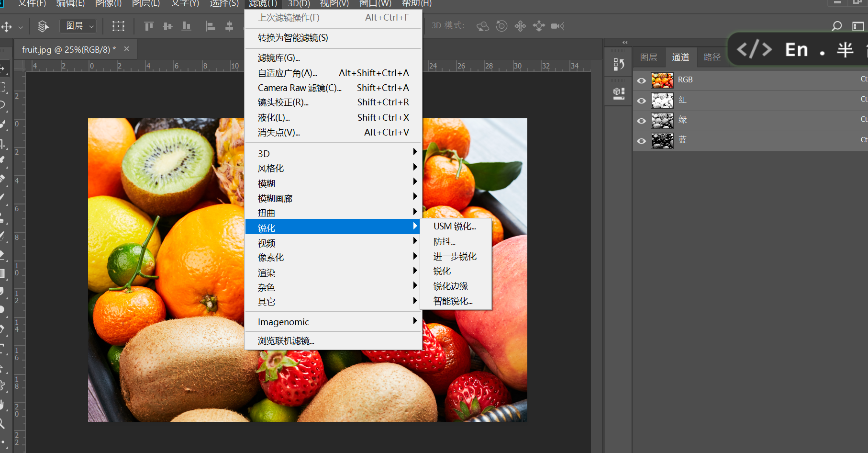Align left edges icon
868x453 pixels.
(210, 26)
